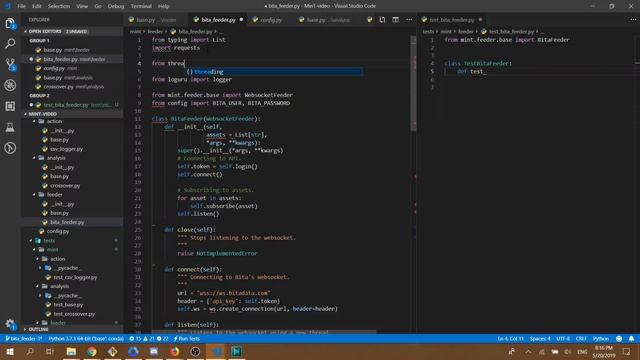
Task: Click the info count 22 in status bar
Action: pyautogui.click(x=163, y=339)
